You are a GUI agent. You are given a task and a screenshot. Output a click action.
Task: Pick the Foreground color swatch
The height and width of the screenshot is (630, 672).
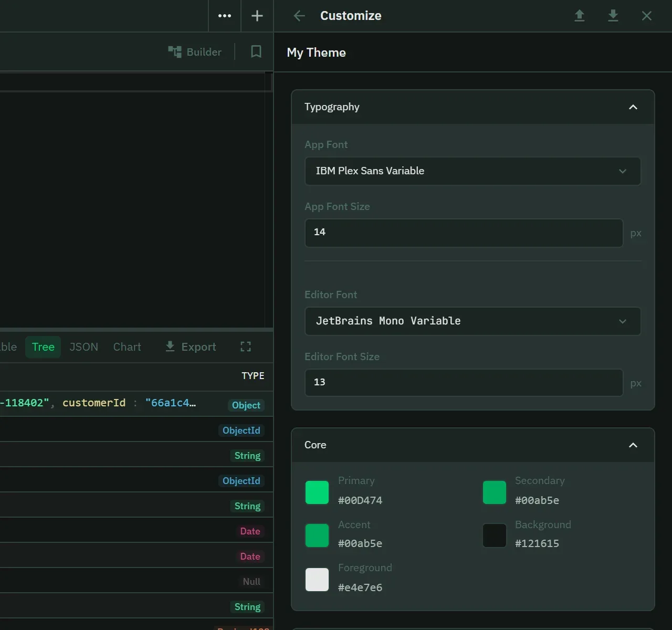[317, 580]
